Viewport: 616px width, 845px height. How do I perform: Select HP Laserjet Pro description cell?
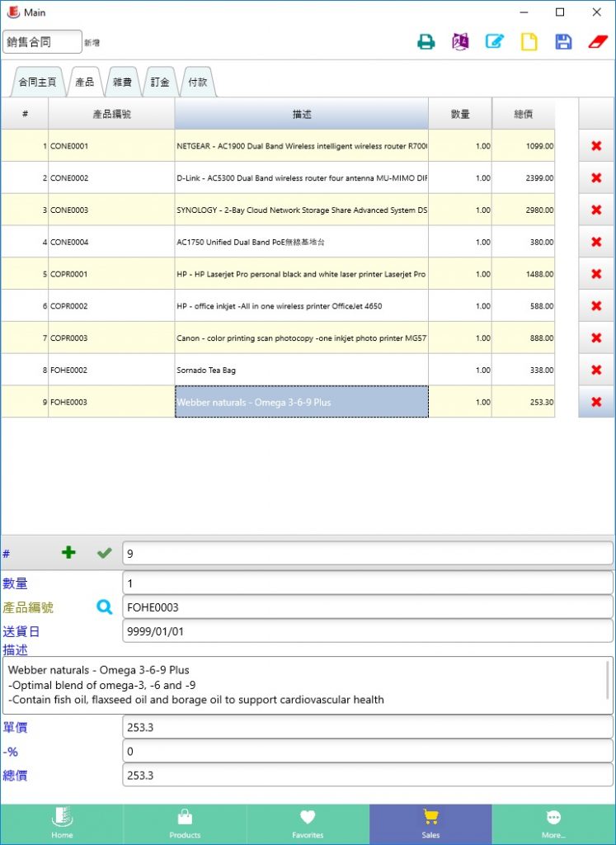[x=302, y=274]
